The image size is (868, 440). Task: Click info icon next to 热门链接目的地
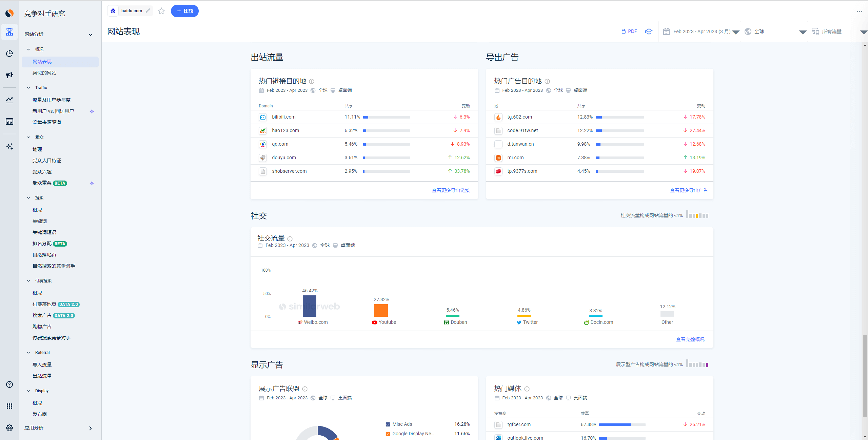[x=312, y=81]
